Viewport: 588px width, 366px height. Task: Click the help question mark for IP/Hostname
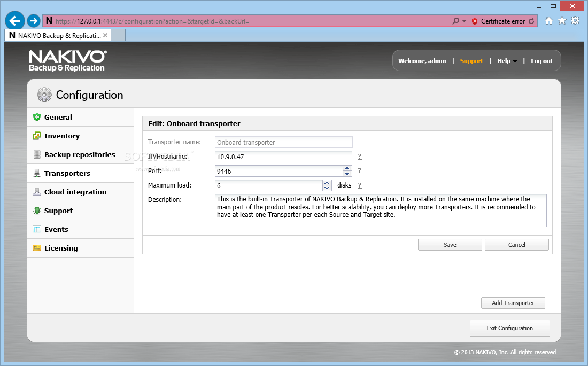[359, 157]
